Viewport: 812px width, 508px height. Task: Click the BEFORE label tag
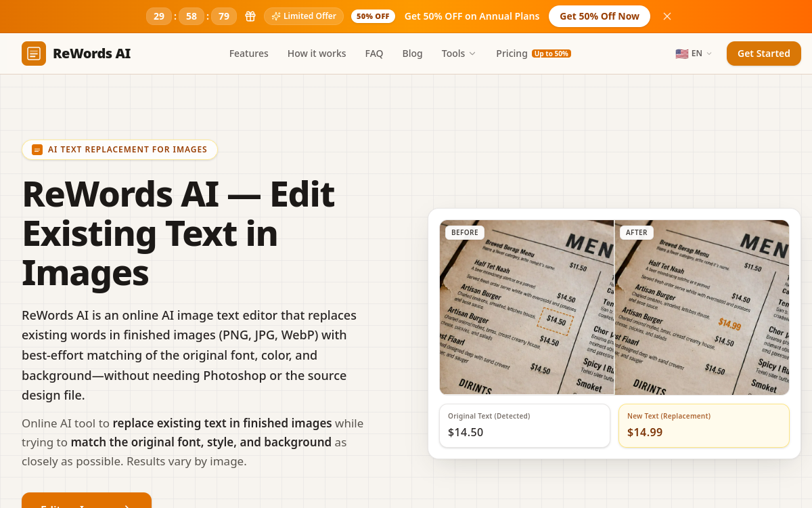tap(465, 232)
